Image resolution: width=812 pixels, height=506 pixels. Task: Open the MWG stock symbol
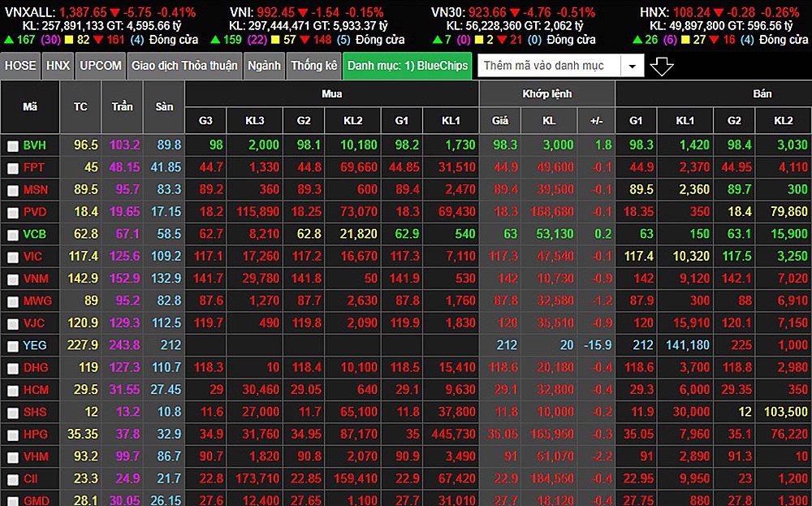coord(38,301)
